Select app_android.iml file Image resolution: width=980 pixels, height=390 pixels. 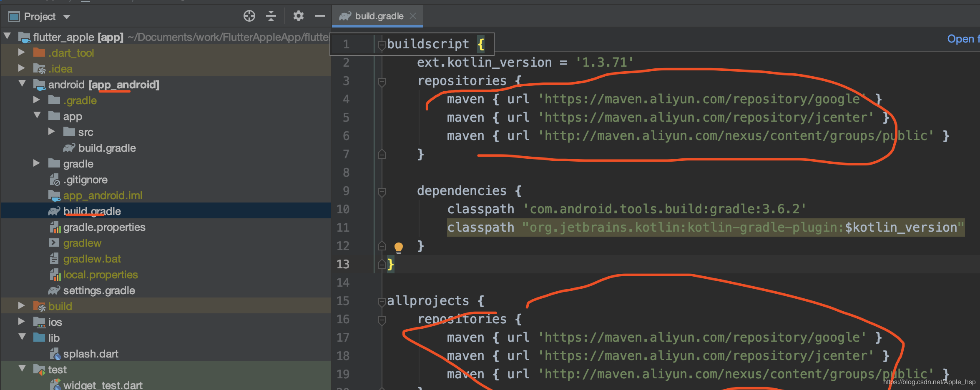point(103,195)
